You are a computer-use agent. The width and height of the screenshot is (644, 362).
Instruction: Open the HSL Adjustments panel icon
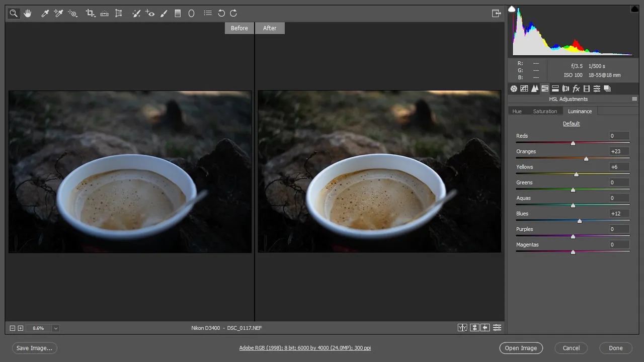545,88
